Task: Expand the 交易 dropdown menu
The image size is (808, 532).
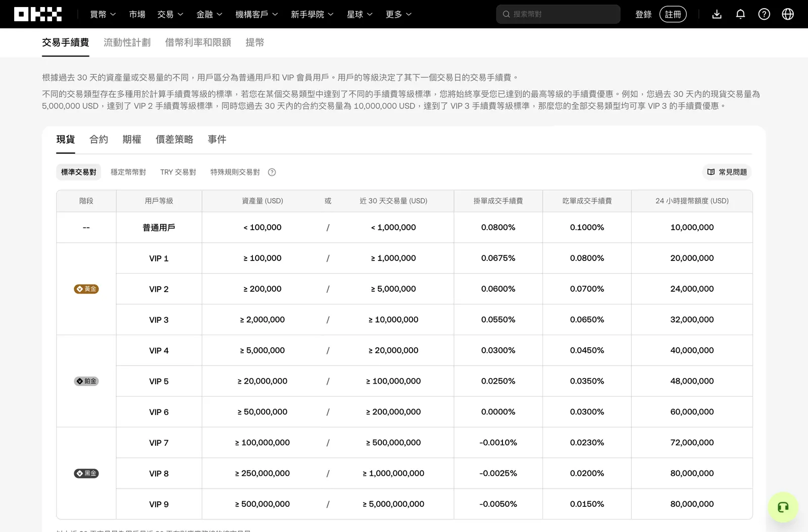Action: [170, 14]
